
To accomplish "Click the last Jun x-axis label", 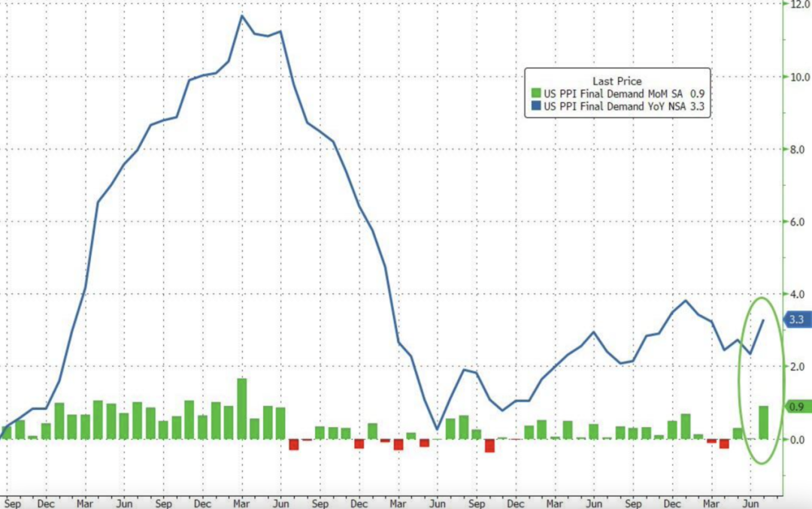I will pos(750,504).
